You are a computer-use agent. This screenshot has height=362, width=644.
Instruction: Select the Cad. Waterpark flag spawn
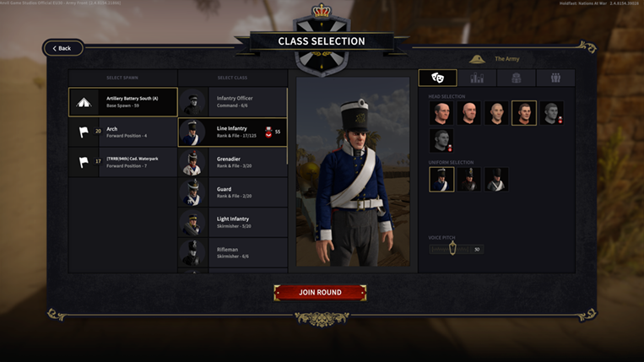click(x=122, y=162)
